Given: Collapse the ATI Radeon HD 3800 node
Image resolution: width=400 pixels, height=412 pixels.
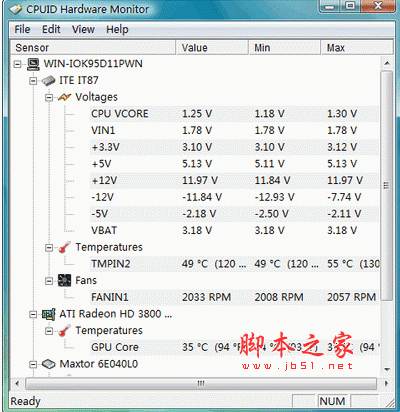Looking at the screenshot, I should (33, 314).
